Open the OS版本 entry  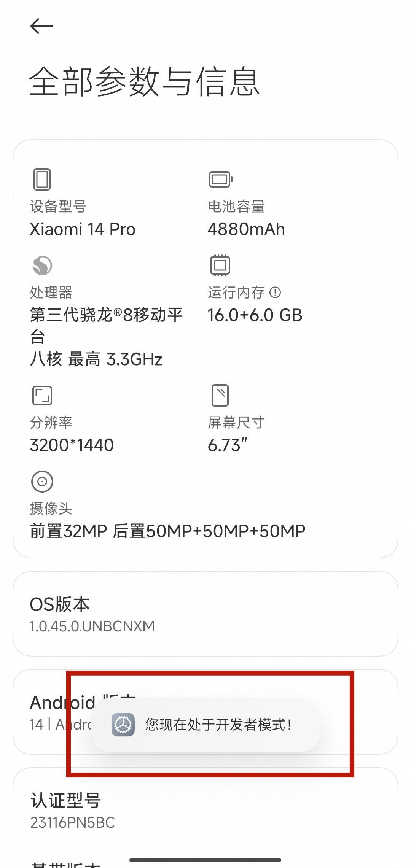[x=205, y=614]
